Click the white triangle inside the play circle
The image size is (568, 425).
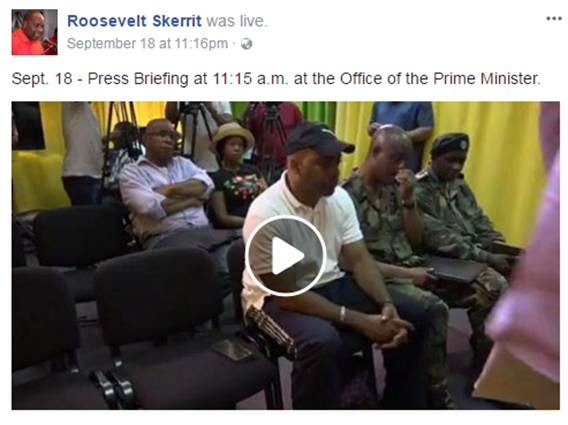[287, 256]
